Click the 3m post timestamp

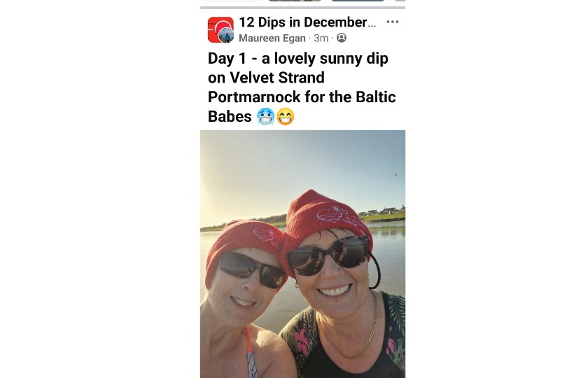(x=321, y=38)
